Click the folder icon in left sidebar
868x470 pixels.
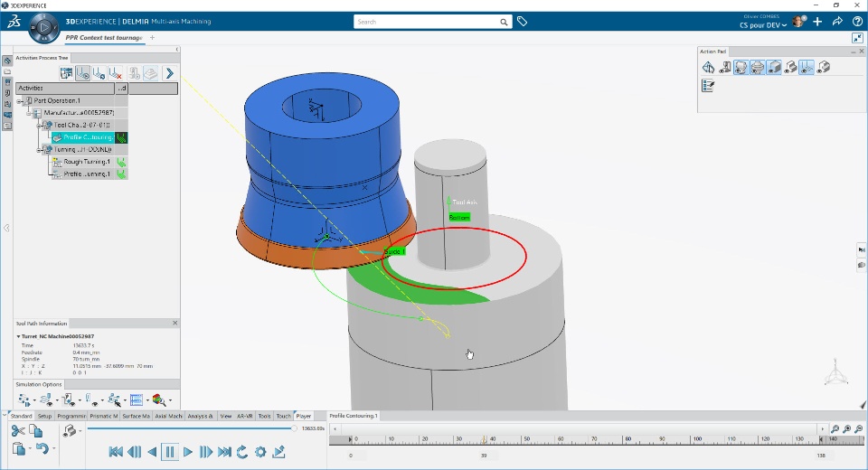(x=7, y=72)
